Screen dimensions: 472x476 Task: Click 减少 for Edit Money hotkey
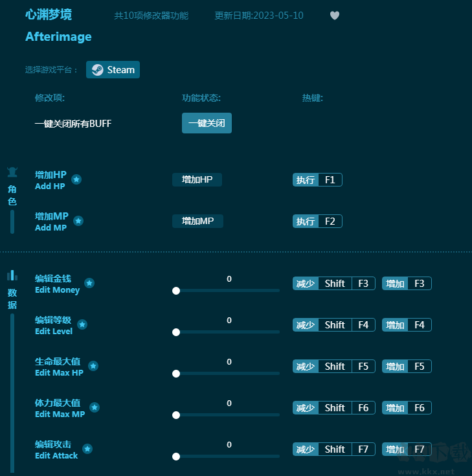click(306, 284)
